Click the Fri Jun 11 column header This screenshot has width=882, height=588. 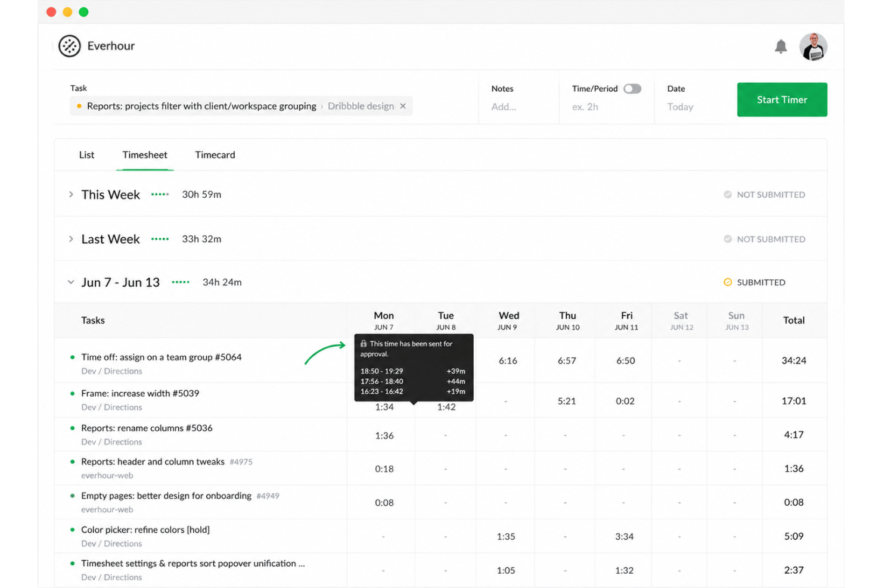pos(626,321)
